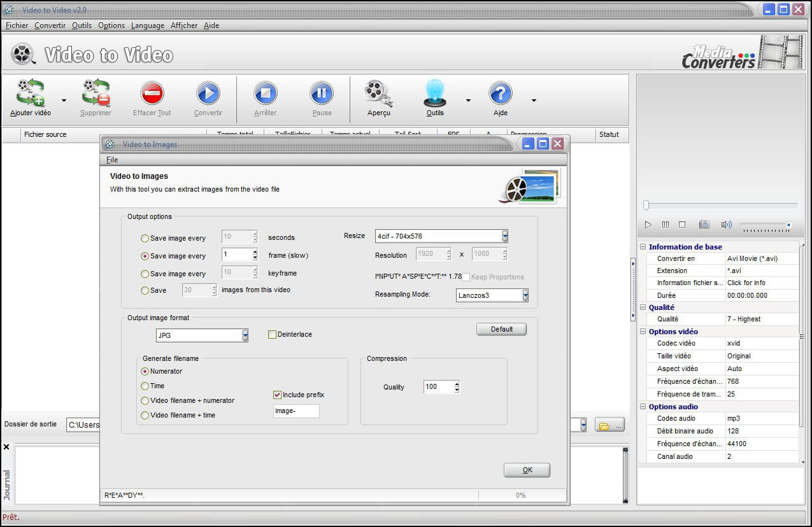
Task: Choose the Time filename option
Action: (145, 386)
